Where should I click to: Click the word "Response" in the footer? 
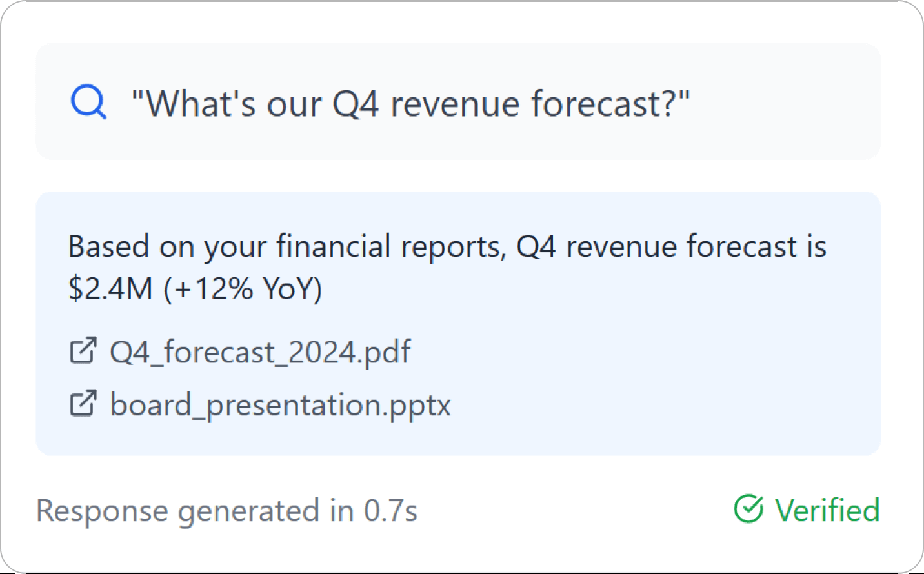coord(102,511)
